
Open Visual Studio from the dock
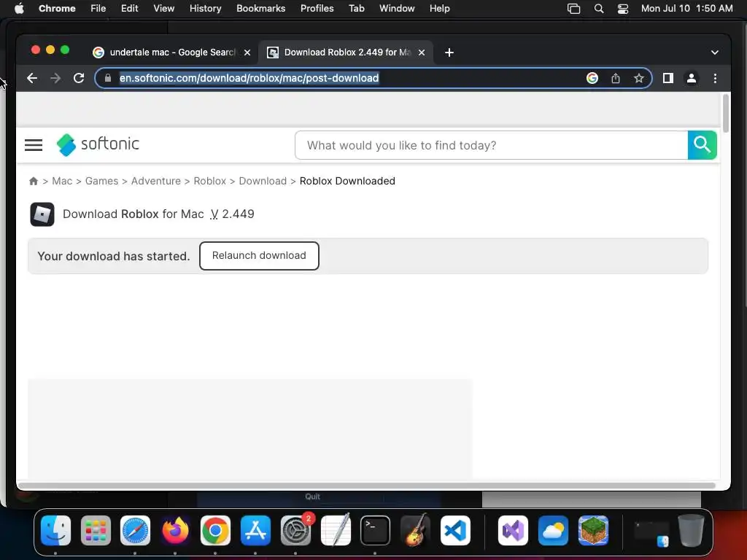point(513,530)
